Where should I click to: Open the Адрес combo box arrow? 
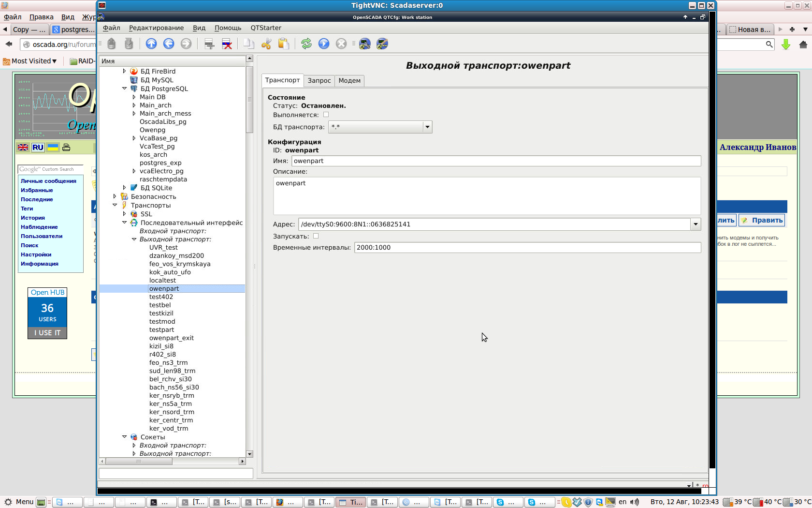pyautogui.click(x=696, y=224)
